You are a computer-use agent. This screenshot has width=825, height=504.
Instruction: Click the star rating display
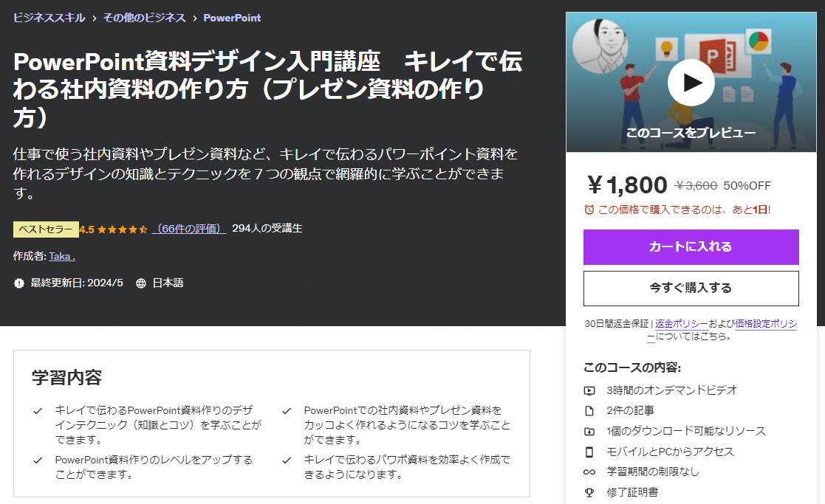coord(122,229)
